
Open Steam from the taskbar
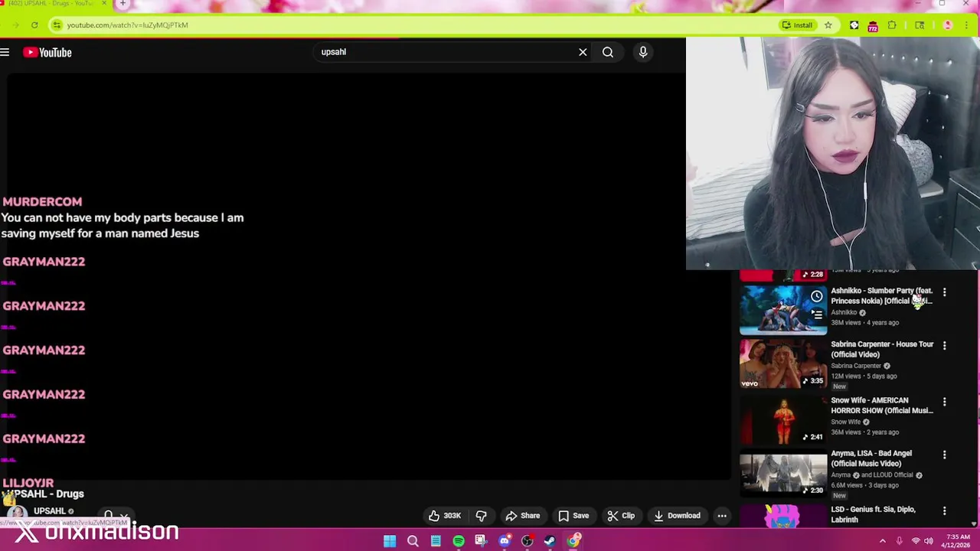[x=550, y=541]
